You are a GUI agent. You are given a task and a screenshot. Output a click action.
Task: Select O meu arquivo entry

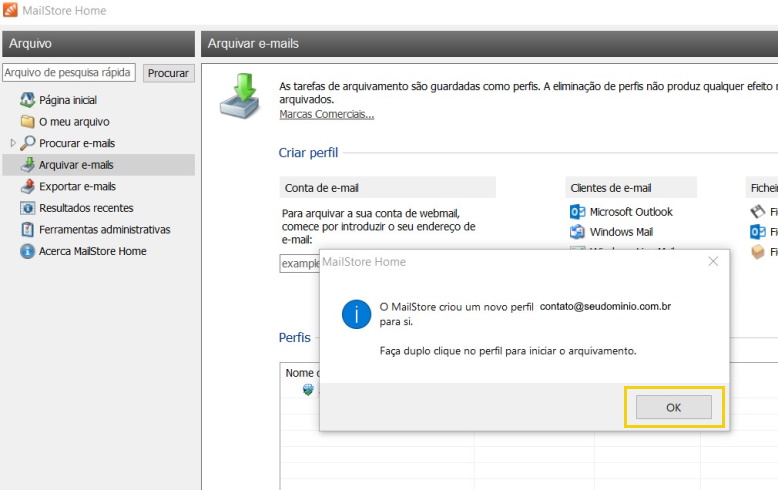point(74,122)
